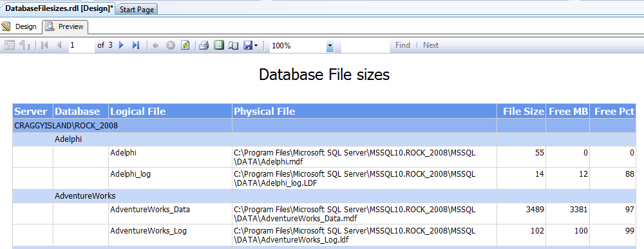This screenshot has height=249, width=644.
Task: Go to first page of report
Action: point(45,45)
